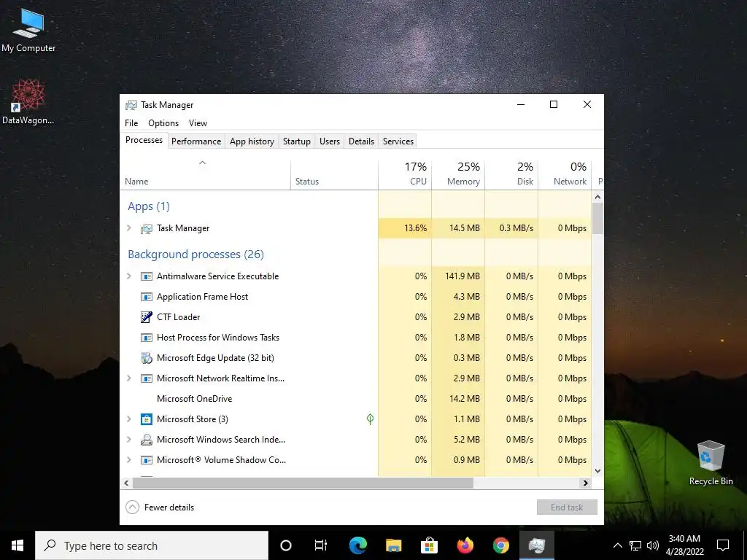Image resolution: width=747 pixels, height=560 pixels.
Task: Select the Microsoft OneDrive process row
Action: point(356,399)
